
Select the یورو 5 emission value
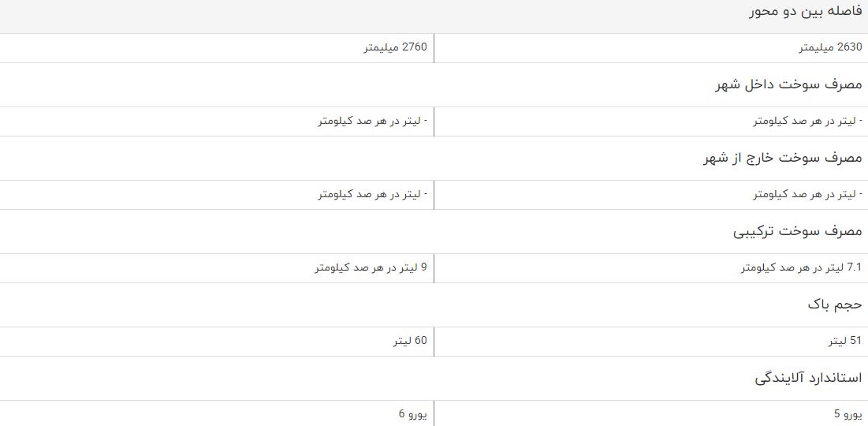pos(848,414)
